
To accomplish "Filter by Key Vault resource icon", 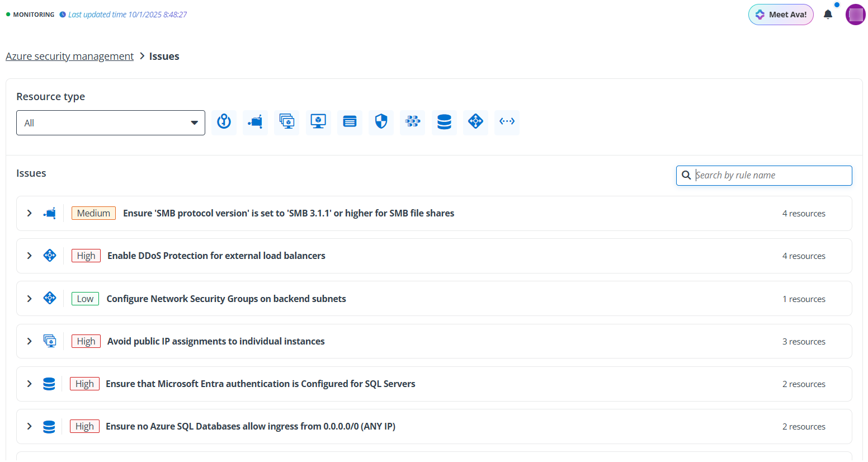I will tap(224, 122).
